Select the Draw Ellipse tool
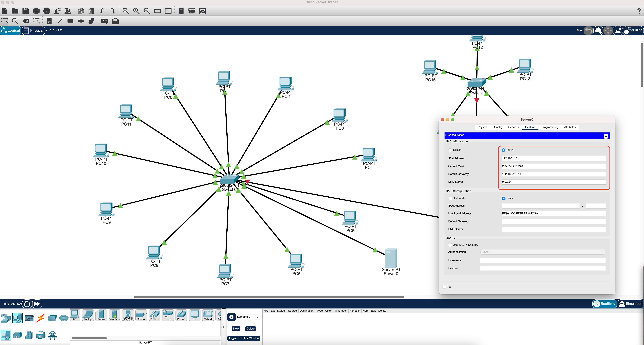The height and width of the screenshot is (345, 644). 81,21
